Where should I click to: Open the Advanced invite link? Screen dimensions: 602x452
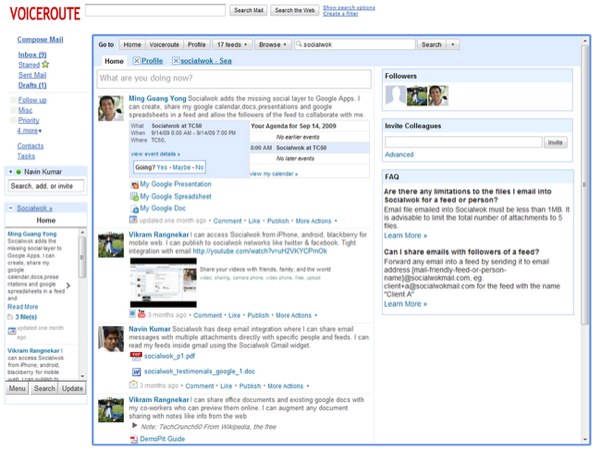399,154
